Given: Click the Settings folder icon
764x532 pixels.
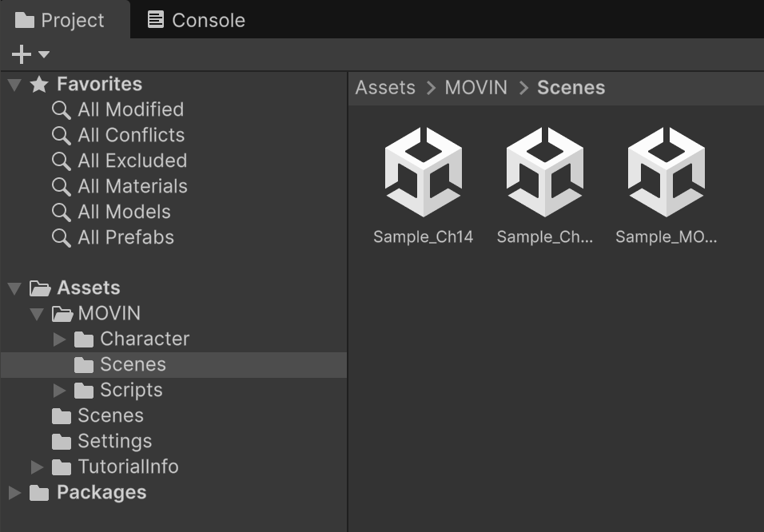Looking at the screenshot, I should pyautogui.click(x=62, y=442).
